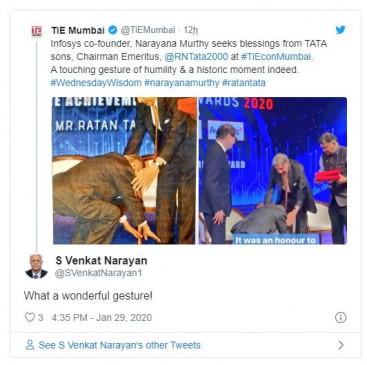View the right photo with 2020 awards stage
This screenshot has width=367, height=365.
coord(273,171)
